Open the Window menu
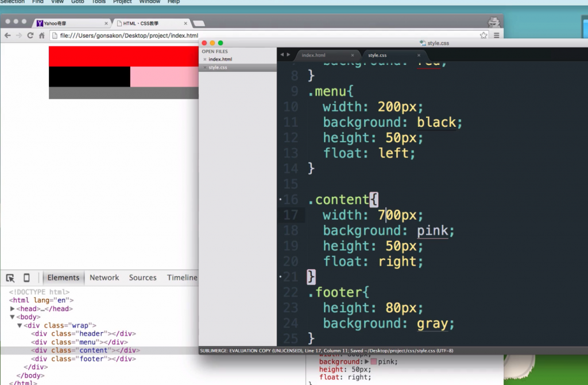 [x=150, y=2]
